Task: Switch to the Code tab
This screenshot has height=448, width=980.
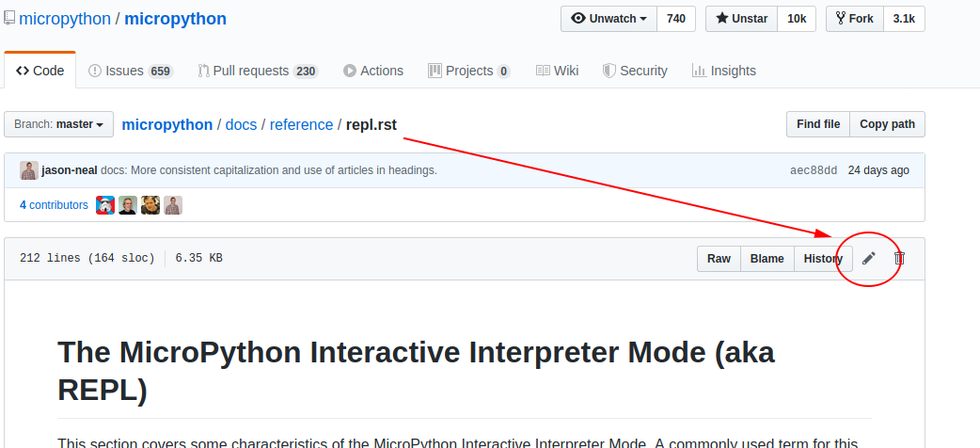Action: point(40,71)
